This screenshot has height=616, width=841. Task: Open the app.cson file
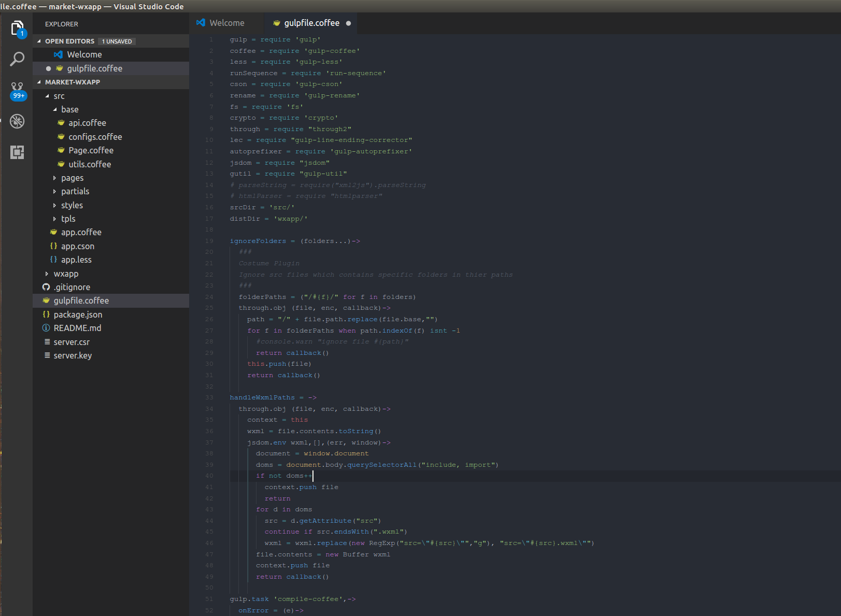[78, 246]
